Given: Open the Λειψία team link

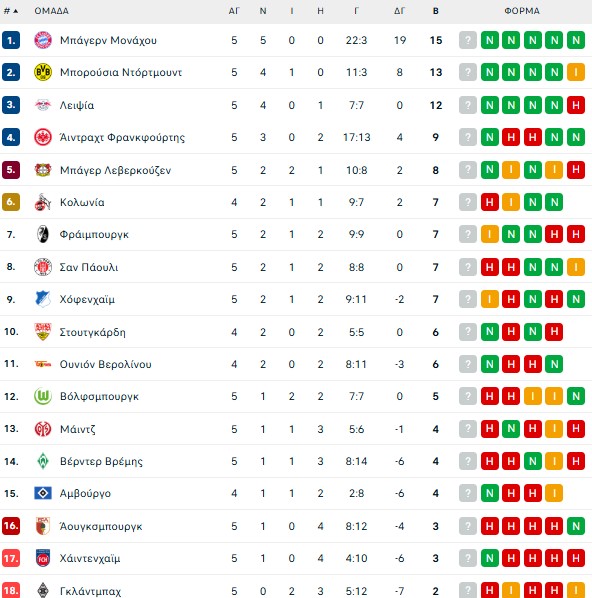Looking at the screenshot, I should [77, 105].
